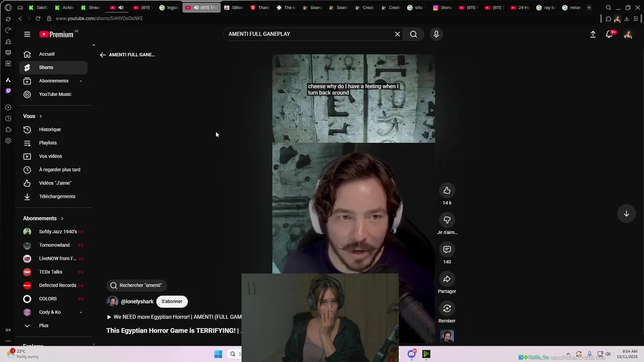Screen dimensions: 644x362
Task: Open the browser tab search icon
Action: click(x=608, y=8)
